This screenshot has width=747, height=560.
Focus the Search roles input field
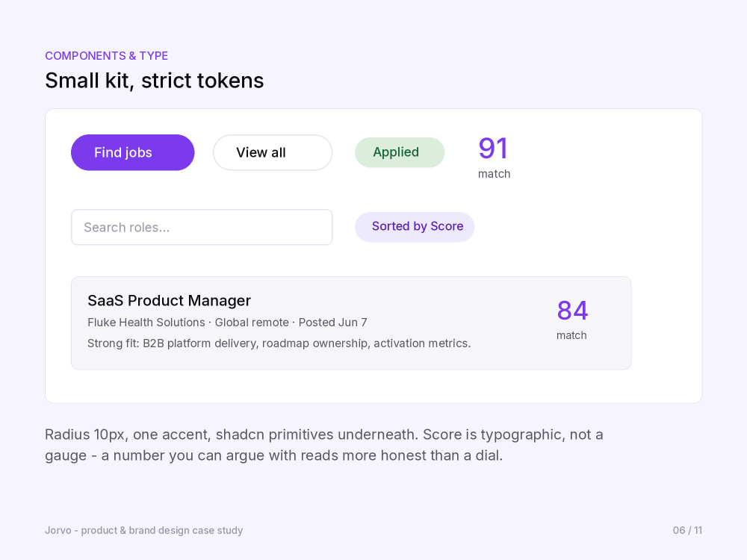[x=202, y=227]
